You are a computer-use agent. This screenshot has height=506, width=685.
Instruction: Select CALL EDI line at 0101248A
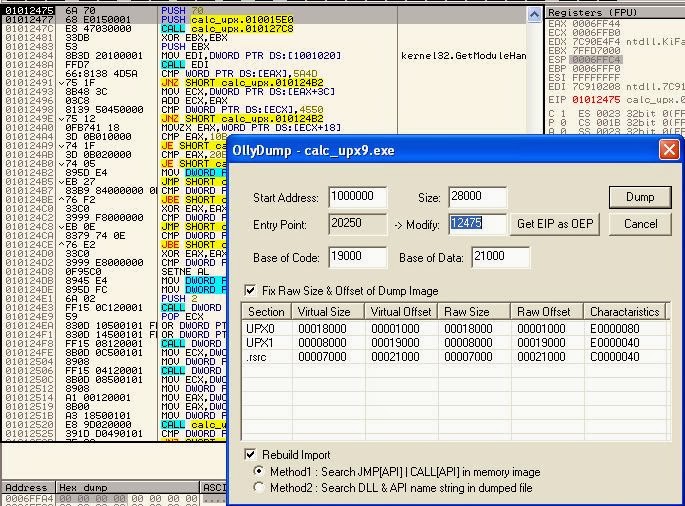click(264, 65)
